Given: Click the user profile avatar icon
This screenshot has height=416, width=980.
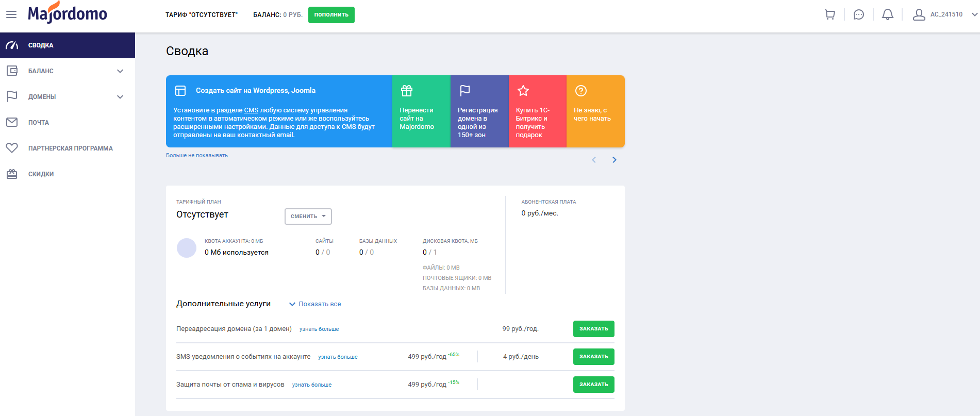Looking at the screenshot, I should click(x=919, y=14).
